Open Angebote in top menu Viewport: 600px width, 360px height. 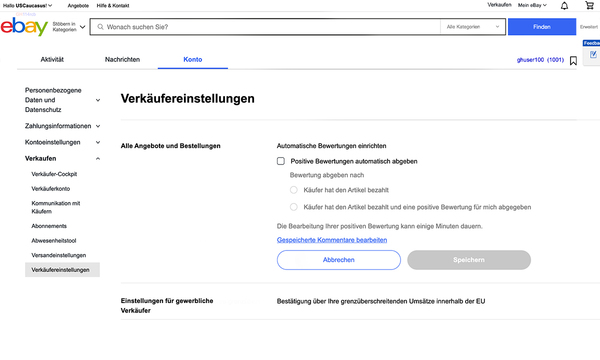pos(78,6)
